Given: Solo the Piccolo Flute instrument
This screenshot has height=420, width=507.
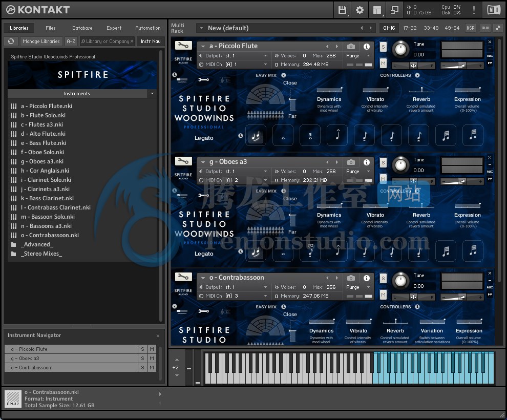Looking at the screenshot, I should point(383,47).
